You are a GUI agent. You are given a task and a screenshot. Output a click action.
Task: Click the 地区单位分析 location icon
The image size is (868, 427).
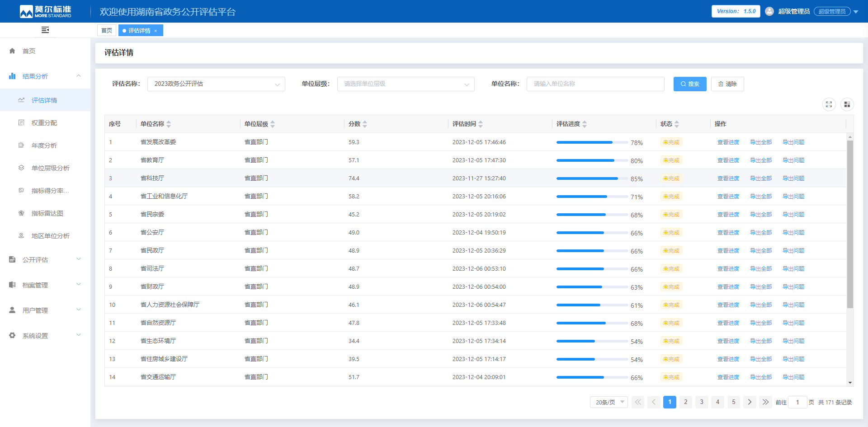pos(21,236)
